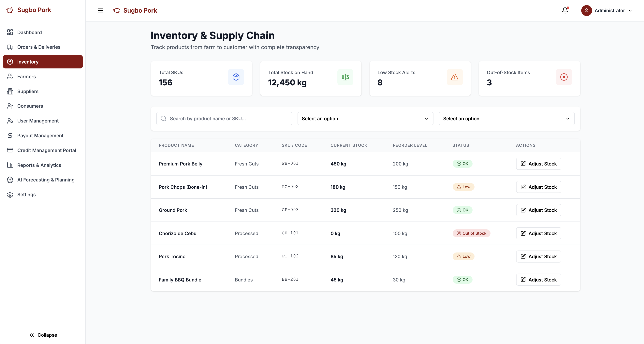Click the Administrator avatar icon

point(586,10)
